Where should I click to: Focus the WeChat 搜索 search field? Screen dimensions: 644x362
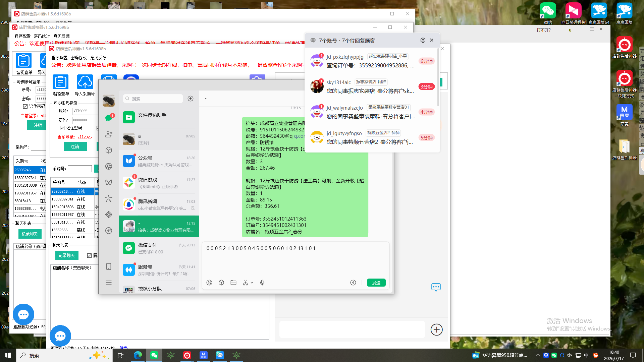click(153, 99)
